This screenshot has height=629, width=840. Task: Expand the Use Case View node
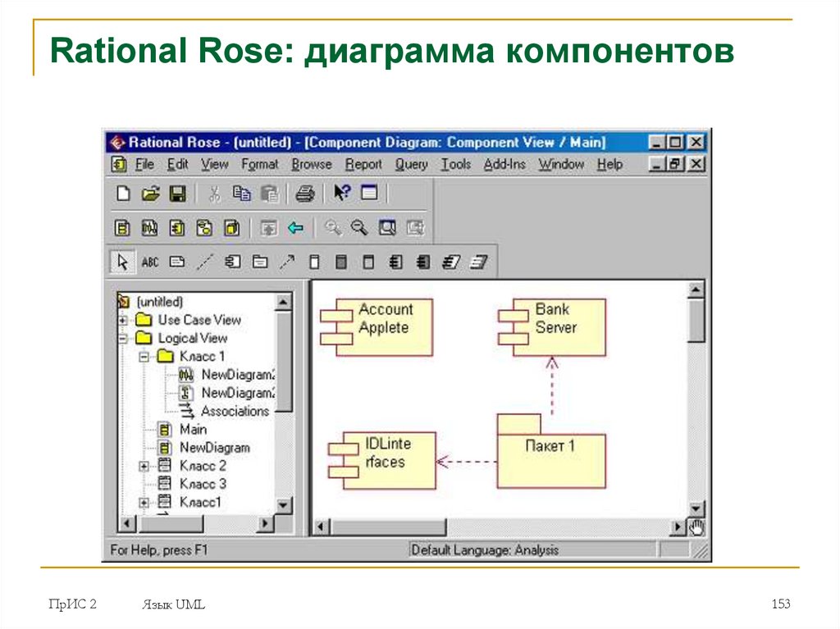[123, 321]
